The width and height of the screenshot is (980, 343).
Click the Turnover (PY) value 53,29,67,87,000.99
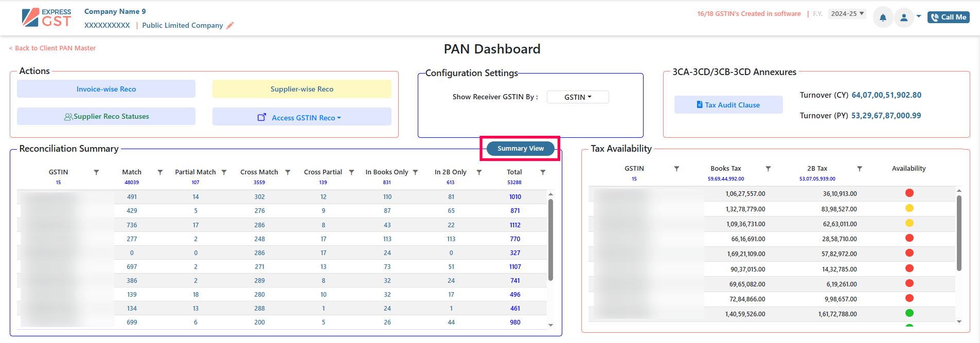[886, 116]
